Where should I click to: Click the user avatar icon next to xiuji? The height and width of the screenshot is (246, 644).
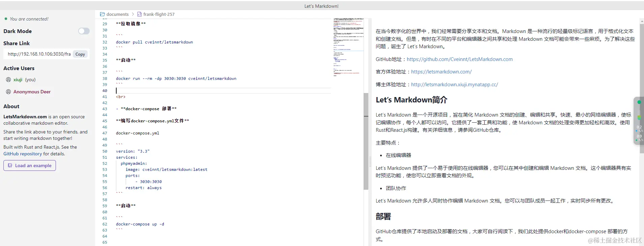click(8, 80)
